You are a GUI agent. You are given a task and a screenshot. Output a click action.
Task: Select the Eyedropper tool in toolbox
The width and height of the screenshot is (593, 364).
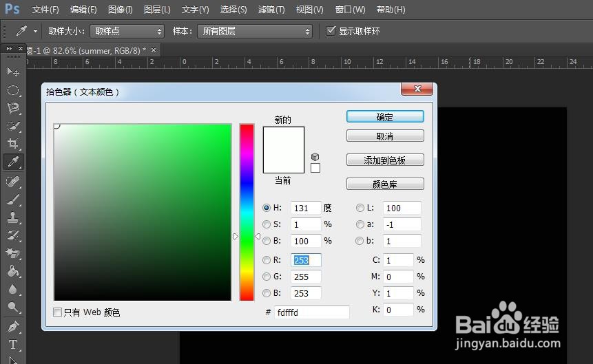point(13,162)
